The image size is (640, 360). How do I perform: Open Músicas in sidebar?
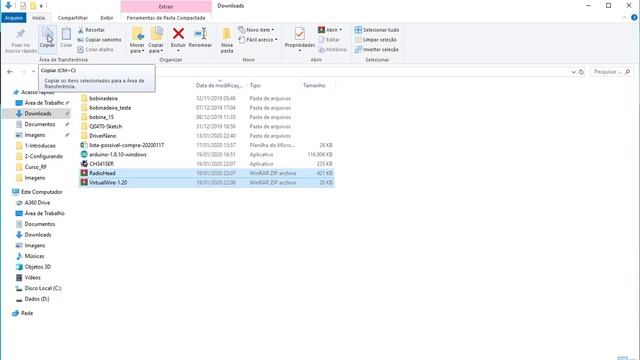(34, 256)
